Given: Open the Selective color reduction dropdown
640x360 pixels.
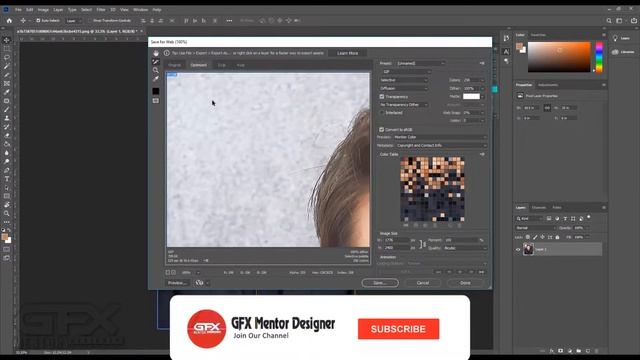Looking at the screenshot, I should 404,80.
